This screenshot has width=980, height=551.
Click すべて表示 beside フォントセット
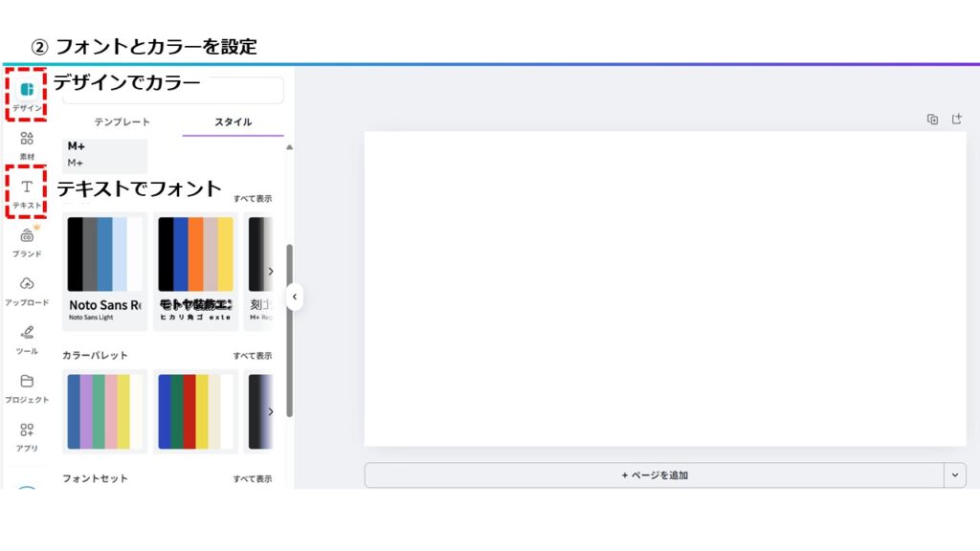coord(253,478)
